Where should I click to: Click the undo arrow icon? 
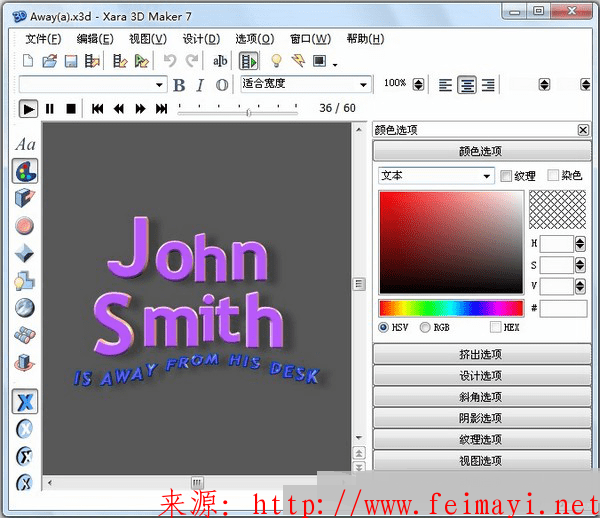point(170,61)
